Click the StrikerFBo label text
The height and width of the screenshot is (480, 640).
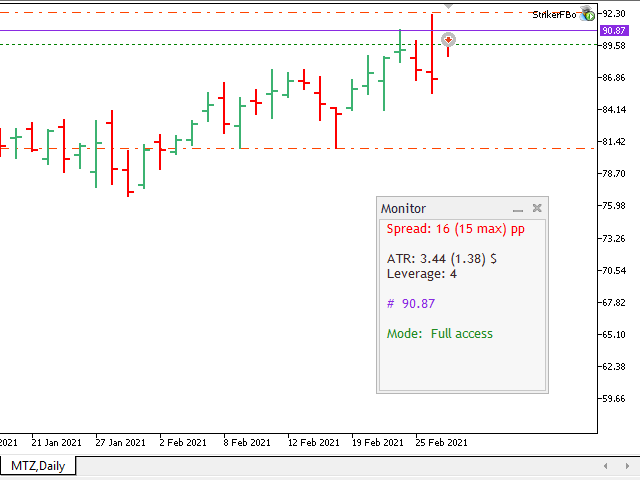pyautogui.click(x=554, y=15)
